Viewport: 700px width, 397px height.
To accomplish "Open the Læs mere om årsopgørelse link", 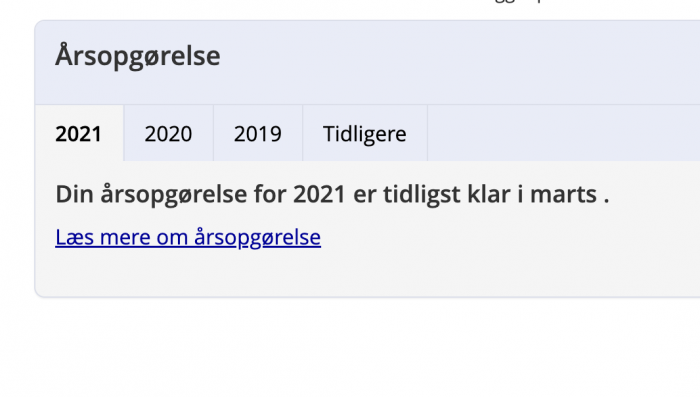I will [188, 237].
